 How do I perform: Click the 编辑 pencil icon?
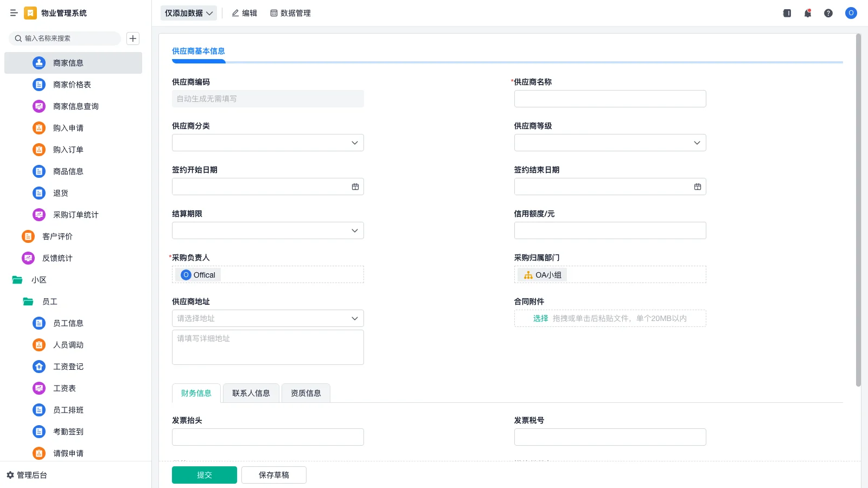(244, 13)
